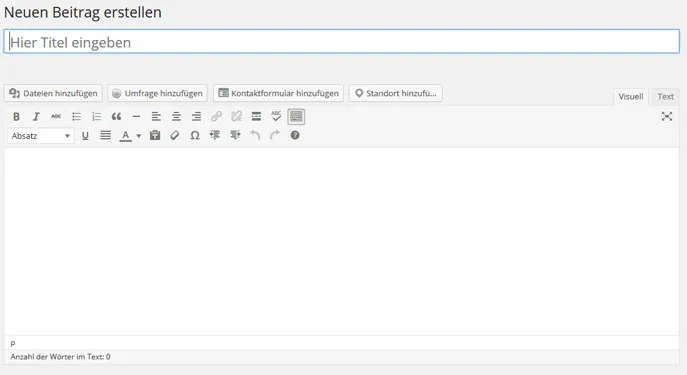Redo the last action
The height and width of the screenshot is (375, 687).
point(275,136)
